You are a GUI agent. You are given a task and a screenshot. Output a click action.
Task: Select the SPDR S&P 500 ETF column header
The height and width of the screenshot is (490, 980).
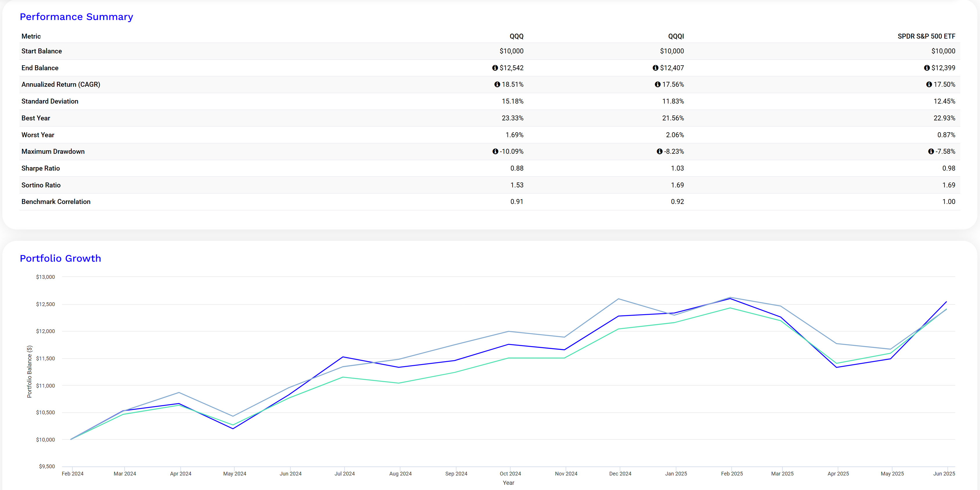pos(926,36)
